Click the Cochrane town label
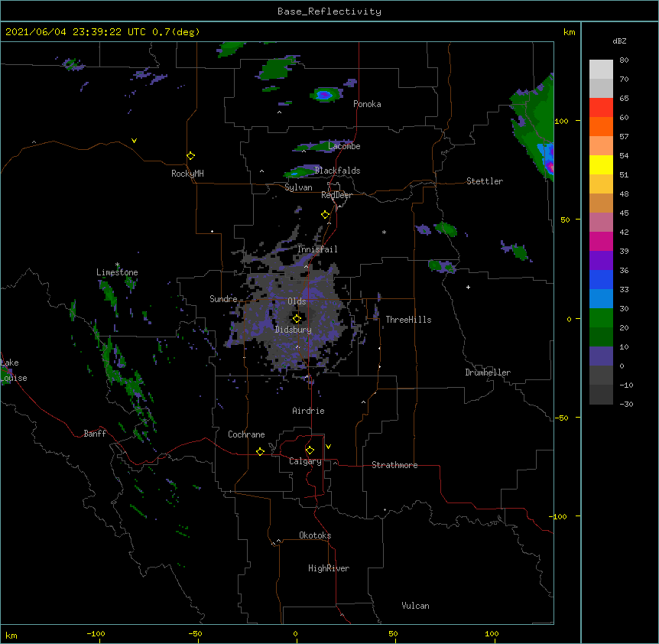Viewport: 659px width, 644px height. pyautogui.click(x=246, y=434)
